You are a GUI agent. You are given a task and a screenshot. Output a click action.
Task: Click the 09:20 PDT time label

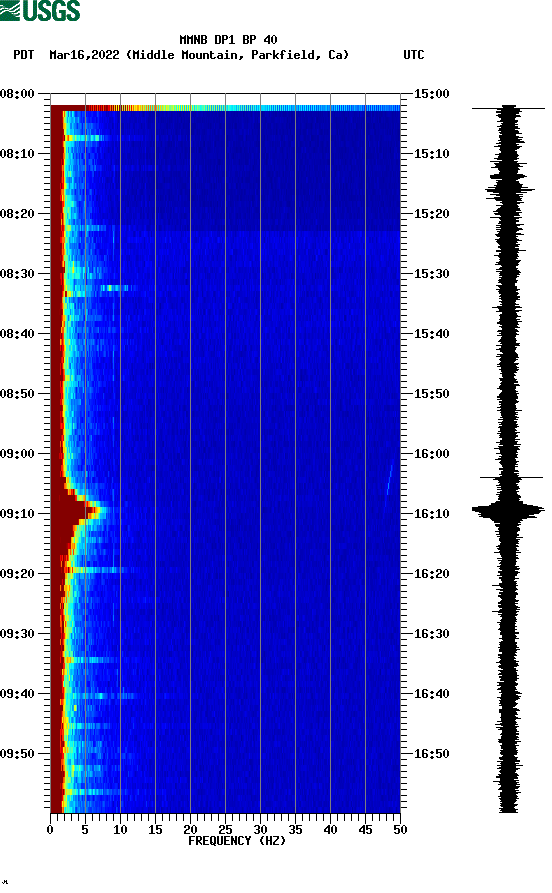pyautogui.click(x=17, y=574)
